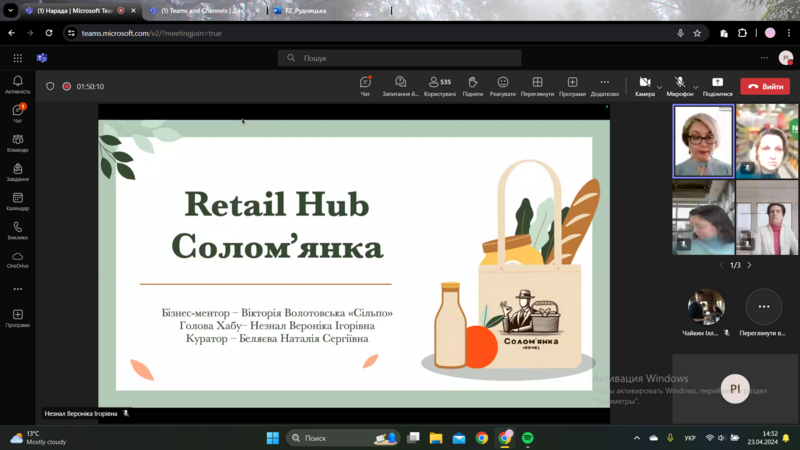
Task: Open reactions (Реагувати) menu
Action: pyautogui.click(x=503, y=86)
